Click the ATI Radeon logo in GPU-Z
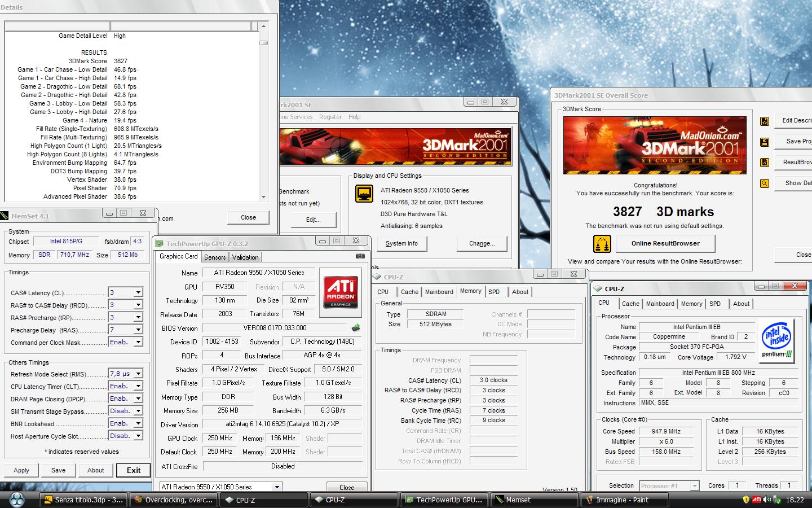 (x=340, y=291)
